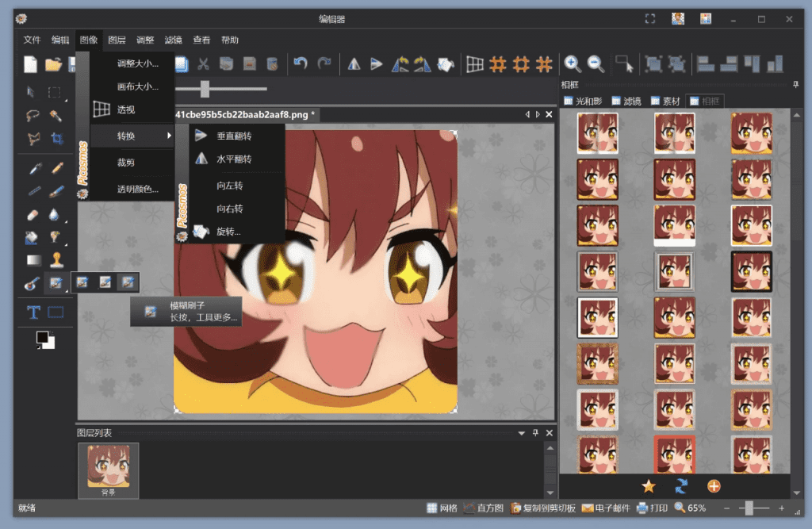Choose 水平翻转 from the submenu
This screenshot has height=529, width=812.
pos(234,159)
